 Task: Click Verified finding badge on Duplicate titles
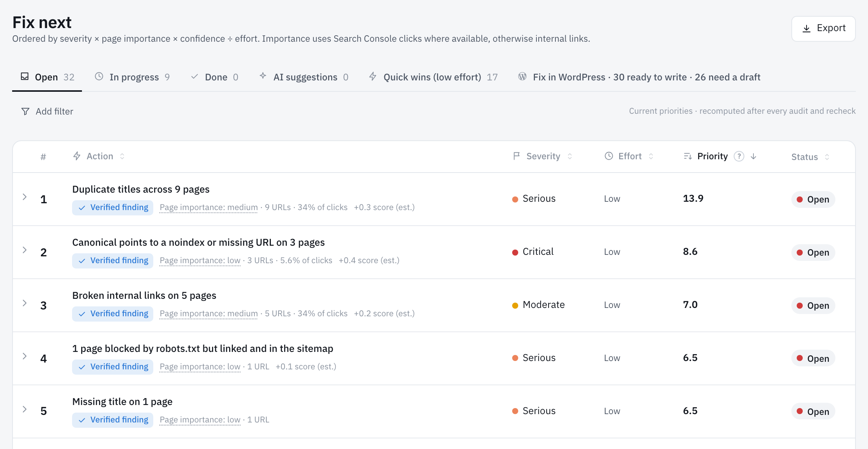click(113, 207)
